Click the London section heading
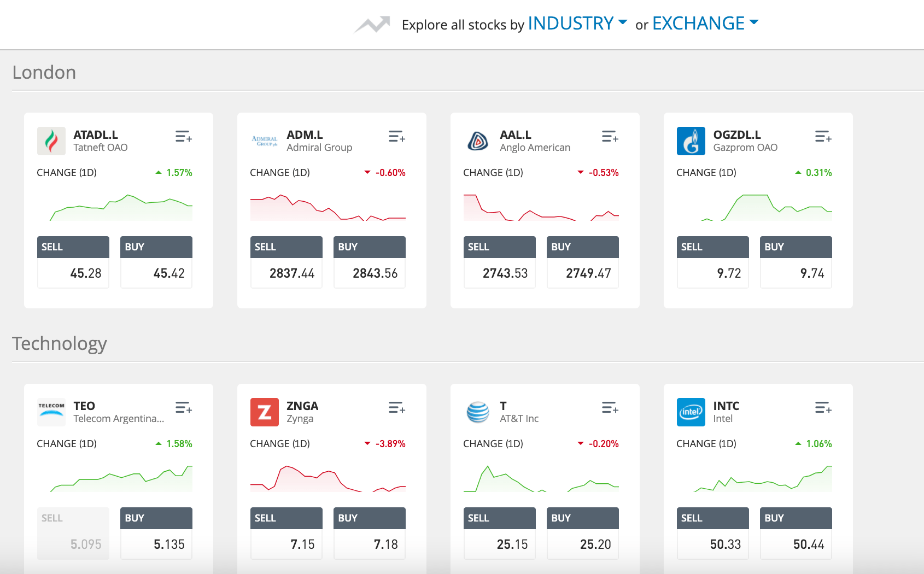 point(44,72)
